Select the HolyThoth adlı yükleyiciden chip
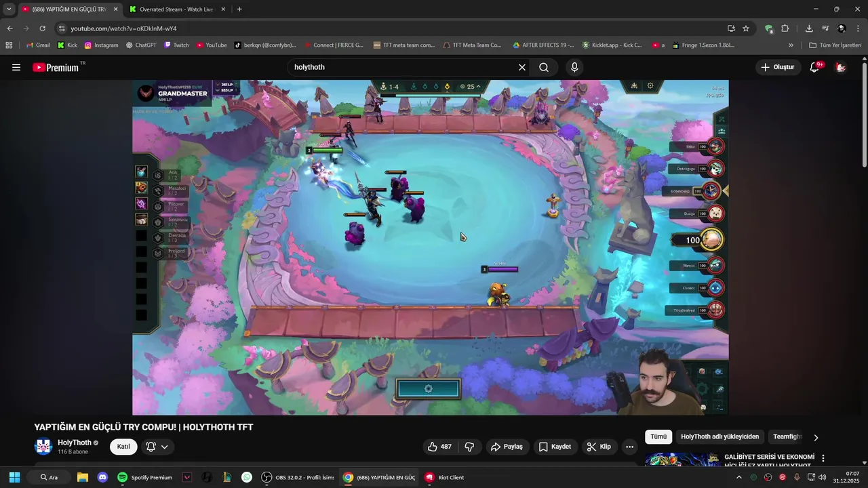Screen dimensions: 868x488 pos(719,436)
